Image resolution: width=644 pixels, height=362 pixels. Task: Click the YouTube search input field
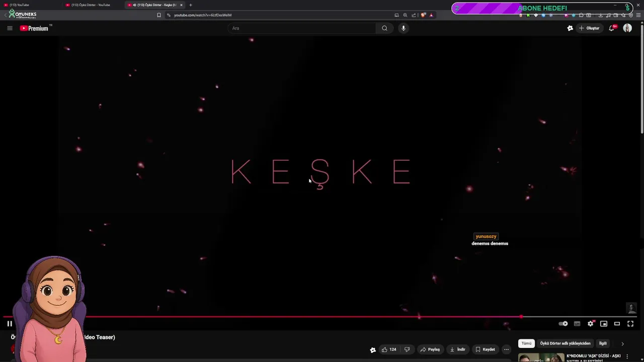302,28
